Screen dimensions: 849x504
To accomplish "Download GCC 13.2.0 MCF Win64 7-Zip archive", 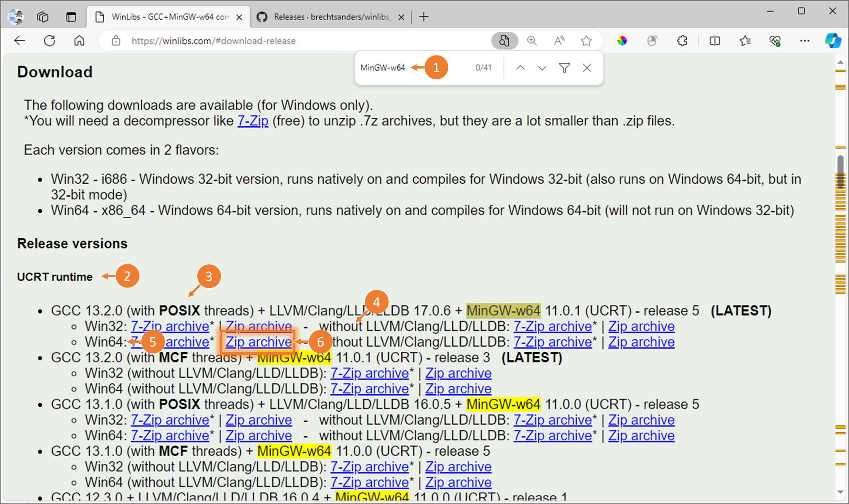I will pyautogui.click(x=370, y=388).
